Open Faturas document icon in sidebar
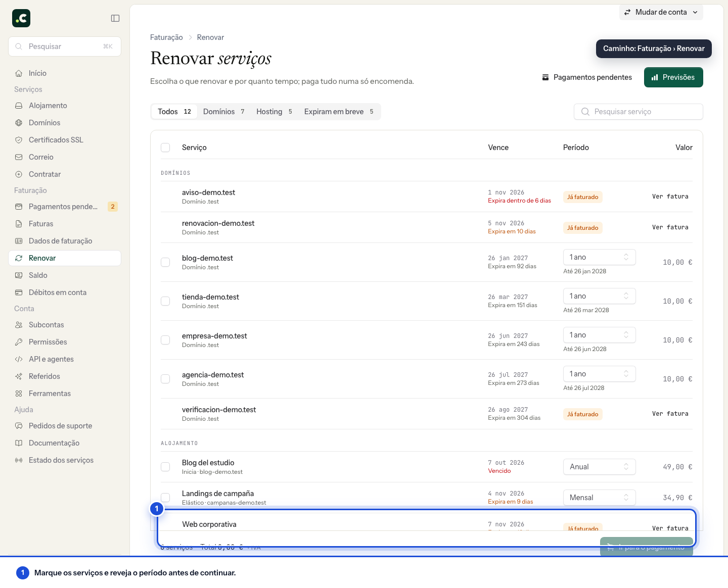 pyautogui.click(x=19, y=224)
